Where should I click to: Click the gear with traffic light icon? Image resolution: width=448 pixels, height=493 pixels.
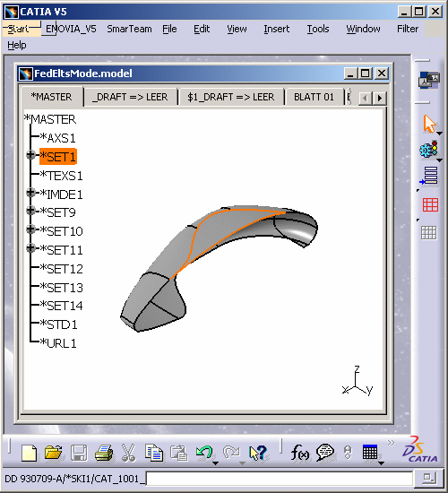[x=429, y=150]
